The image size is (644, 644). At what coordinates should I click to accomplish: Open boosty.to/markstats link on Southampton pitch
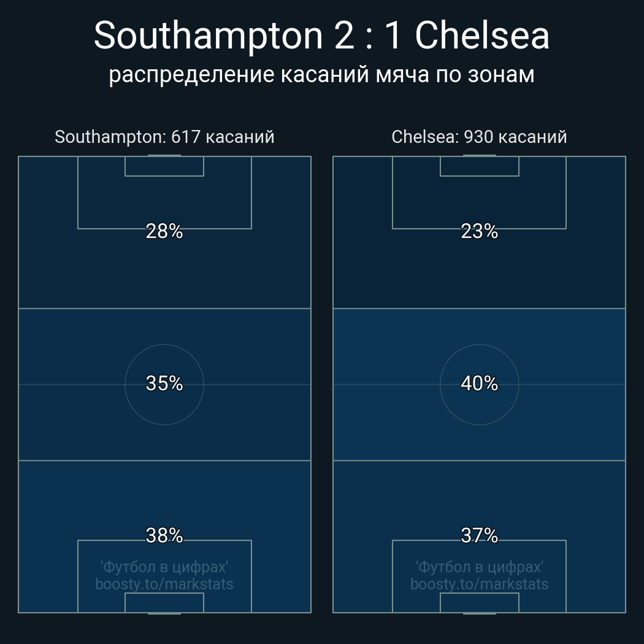coord(164,584)
